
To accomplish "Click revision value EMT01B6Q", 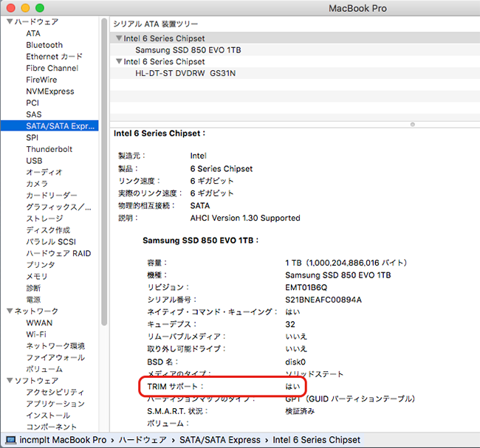I will pos(306,287).
